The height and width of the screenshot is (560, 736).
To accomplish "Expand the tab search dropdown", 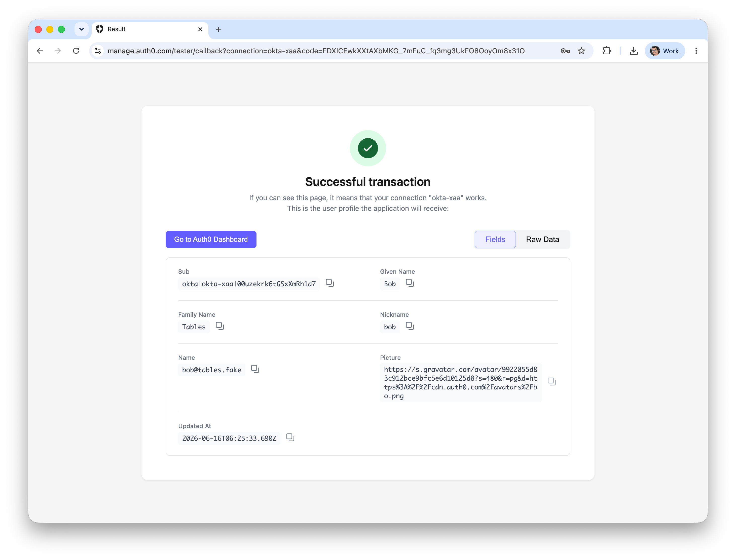I will pyautogui.click(x=81, y=29).
